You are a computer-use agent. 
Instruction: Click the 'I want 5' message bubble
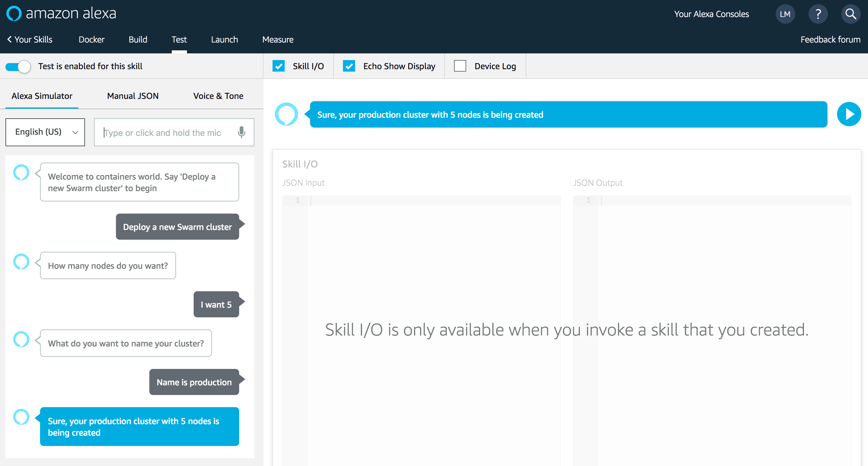pyautogui.click(x=216, y=304)
